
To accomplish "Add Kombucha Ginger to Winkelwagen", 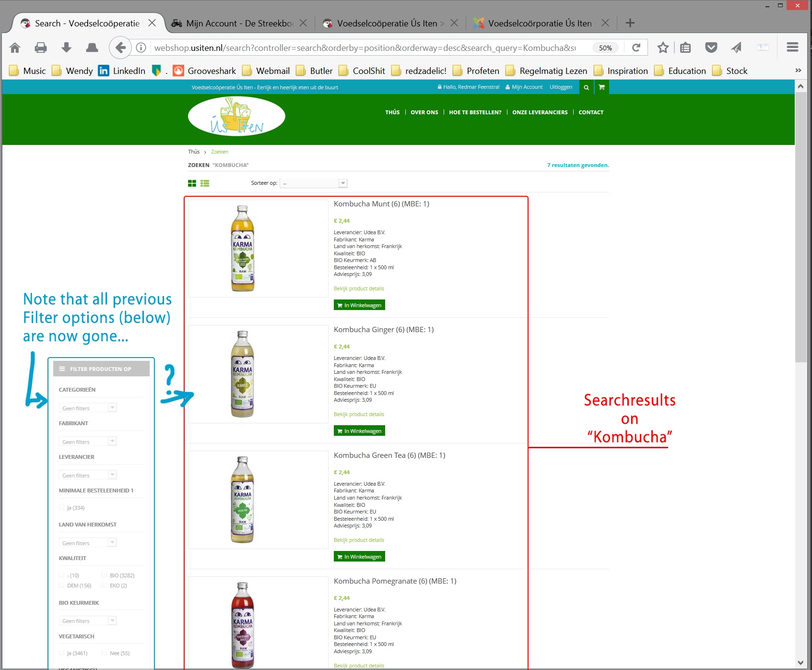I will tap(359, 431).
